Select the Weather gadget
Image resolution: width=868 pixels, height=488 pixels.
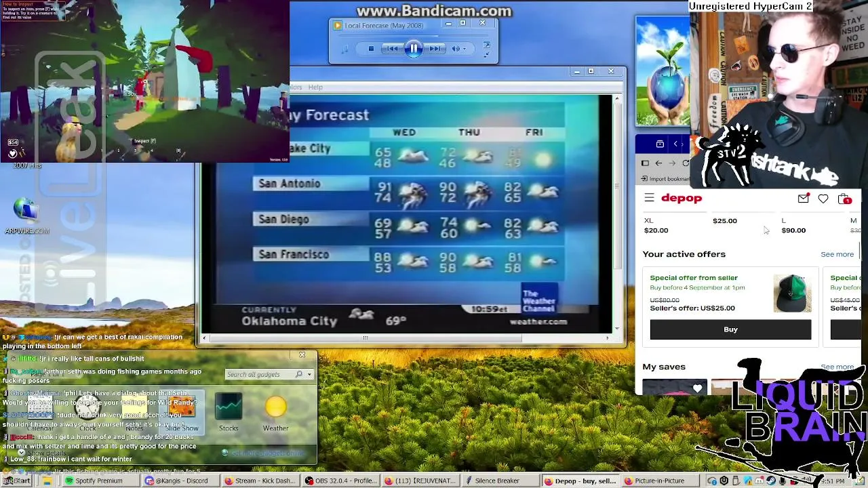coord(275,412)
